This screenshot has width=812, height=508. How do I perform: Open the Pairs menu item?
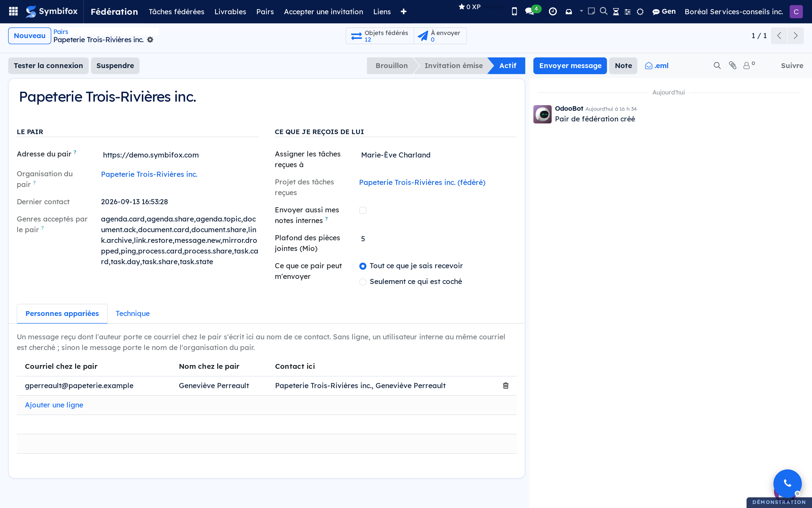coord(265,11)
